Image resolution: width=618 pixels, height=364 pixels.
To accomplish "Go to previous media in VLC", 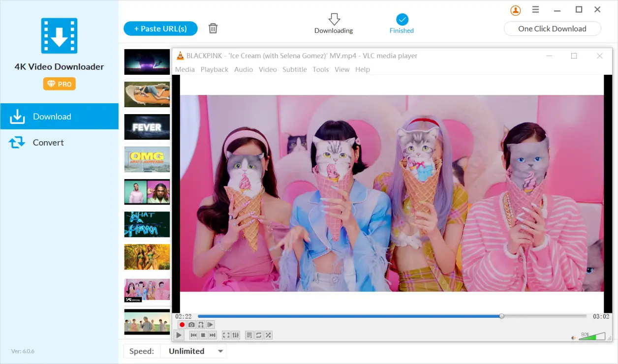I will click(194, 335).
